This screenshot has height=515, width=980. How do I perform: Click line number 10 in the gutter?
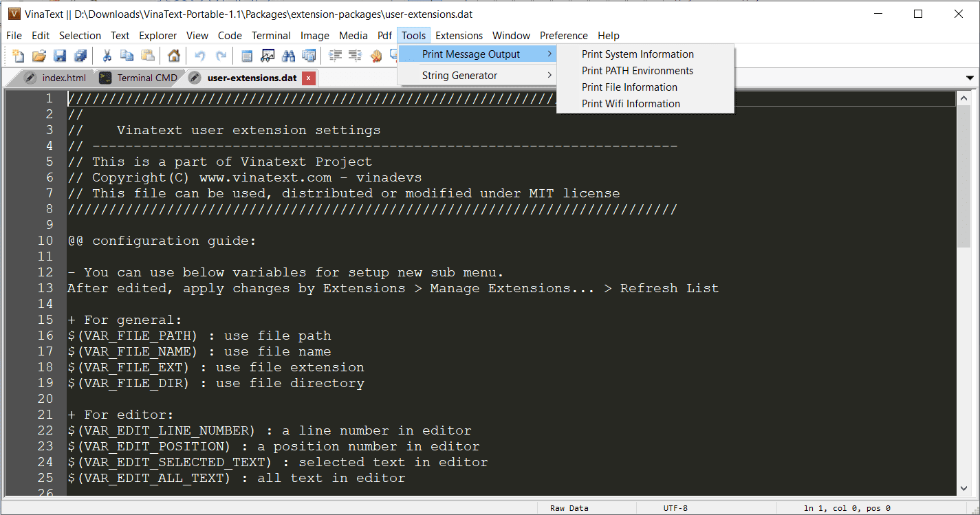click(x=45, y=241)
